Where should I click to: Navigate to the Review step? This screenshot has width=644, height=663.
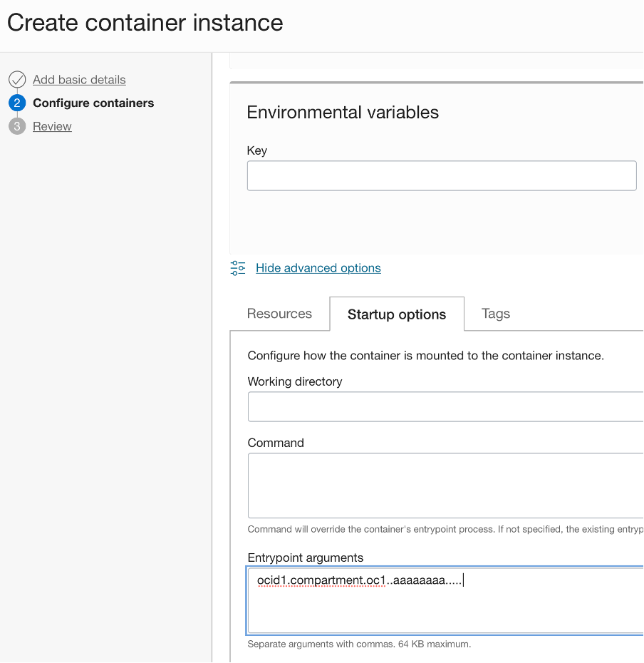(x=52, y=126)
